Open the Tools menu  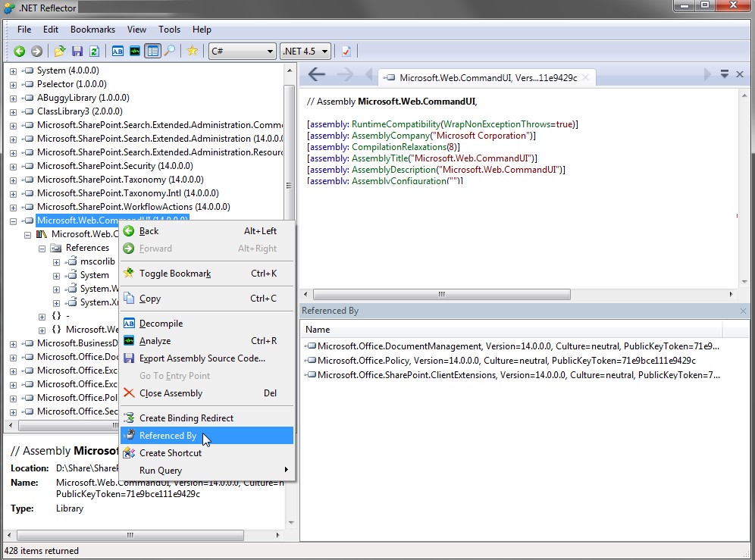tap(170, 30)
